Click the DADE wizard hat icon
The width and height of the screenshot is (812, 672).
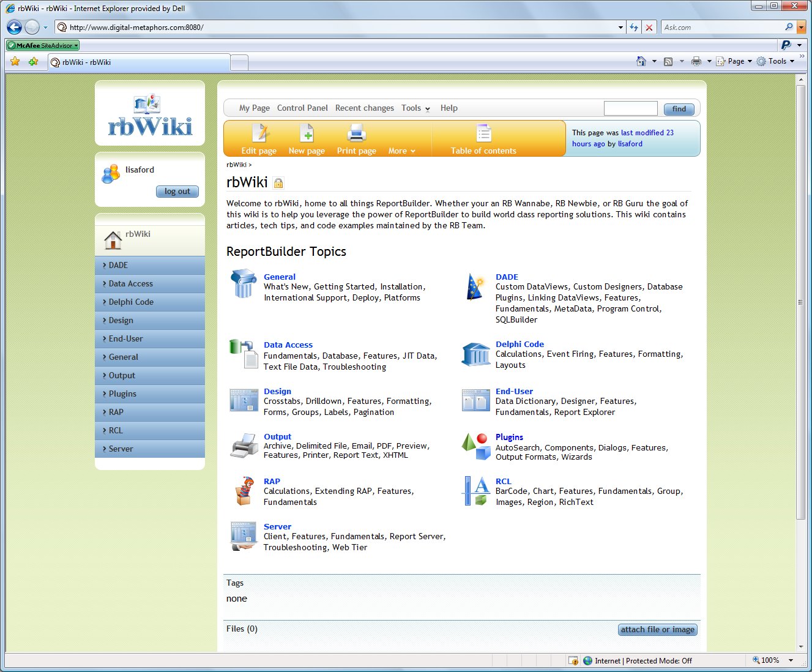point(475,286)
